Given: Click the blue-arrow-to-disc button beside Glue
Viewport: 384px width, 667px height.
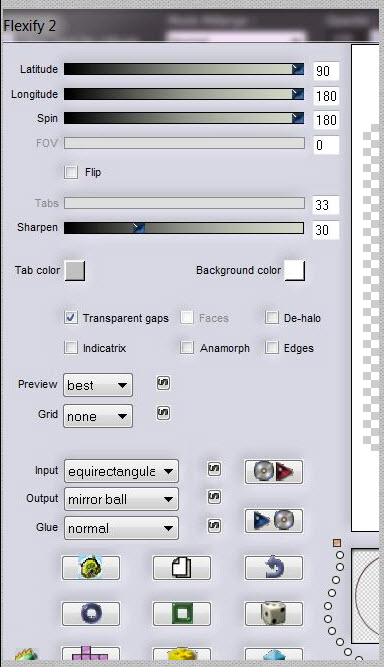Looking at the screenshot, I should [273, 520].
